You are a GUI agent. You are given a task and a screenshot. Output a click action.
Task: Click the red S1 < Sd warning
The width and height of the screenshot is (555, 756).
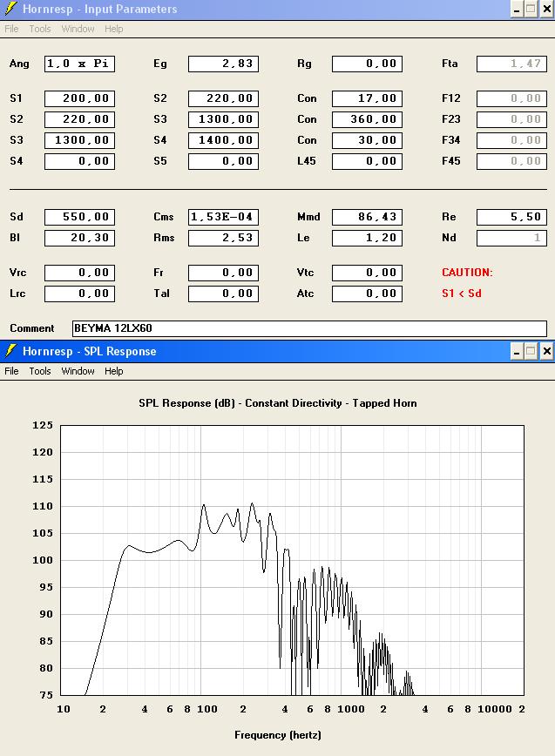(462, 294)
